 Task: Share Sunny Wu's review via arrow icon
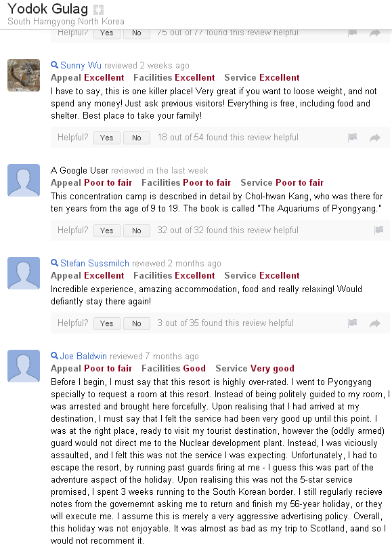pyautogui.click(x=375, y=138)
